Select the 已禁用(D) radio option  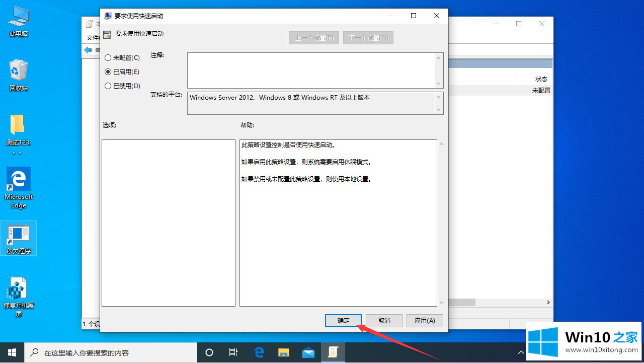click(x=122, y=86)
